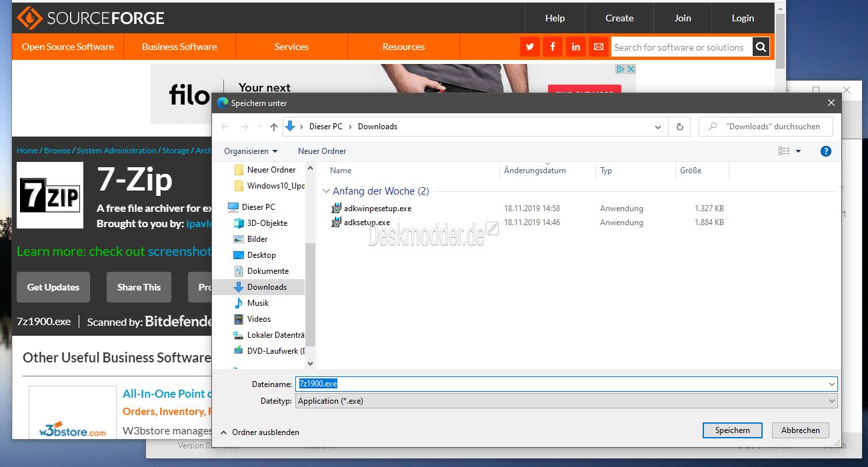
Task: Open the Resources navigation tab
Action: 403,47
